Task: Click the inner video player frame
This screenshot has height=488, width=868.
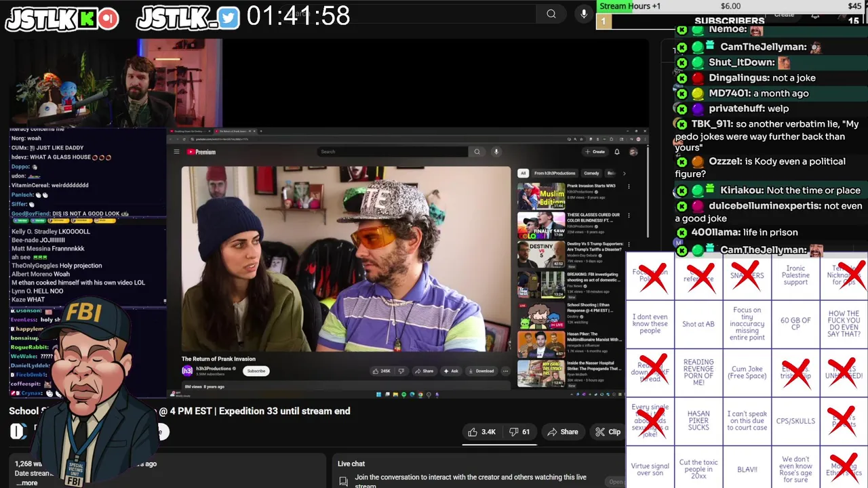Action: pyautogui.click(x=346, y=258)
